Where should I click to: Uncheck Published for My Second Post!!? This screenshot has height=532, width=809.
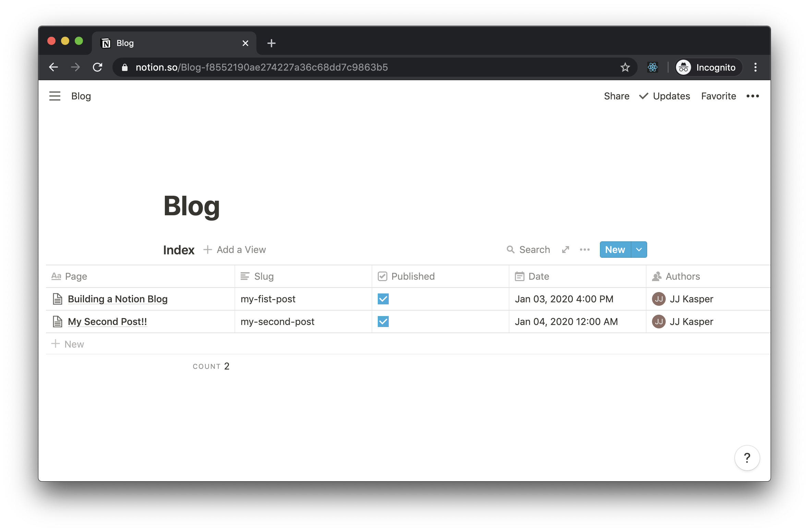383,322
